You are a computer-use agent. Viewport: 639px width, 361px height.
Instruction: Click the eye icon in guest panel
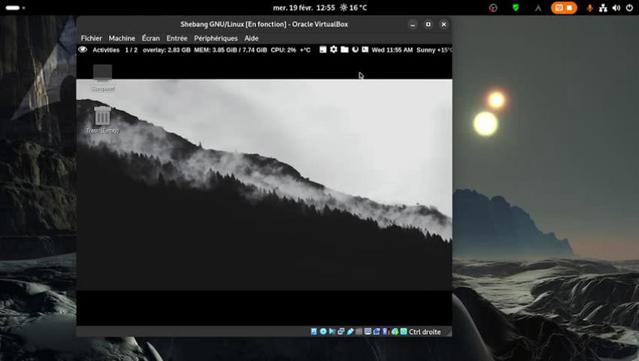[x=83, y=50]
